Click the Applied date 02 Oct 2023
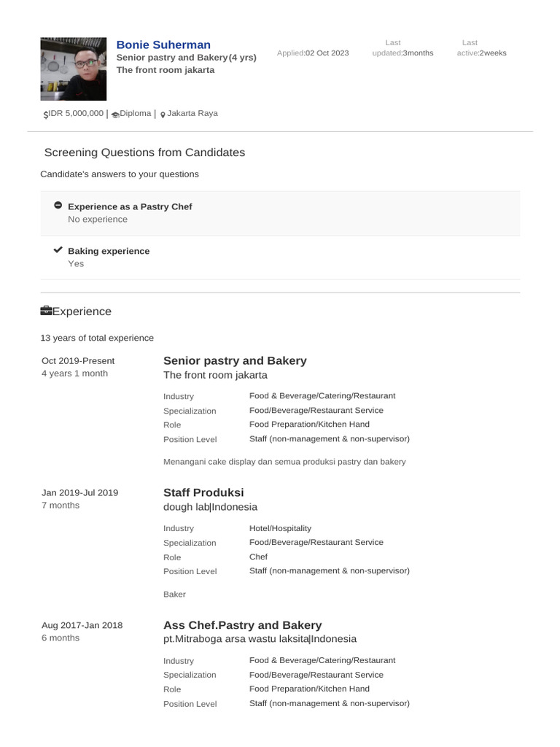560x747 pixels. point(327,53)
